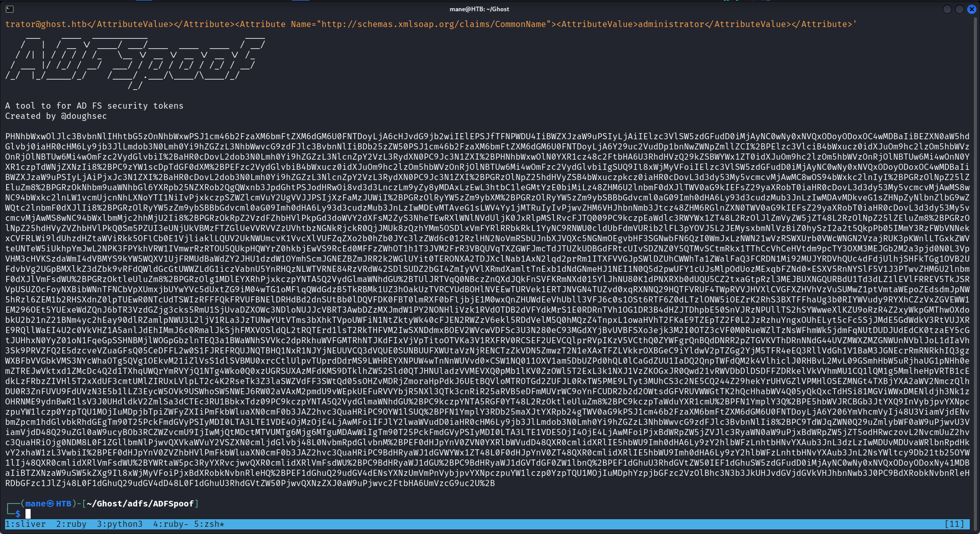Click the first line of the base64 token output

click(x=487, y=136)
